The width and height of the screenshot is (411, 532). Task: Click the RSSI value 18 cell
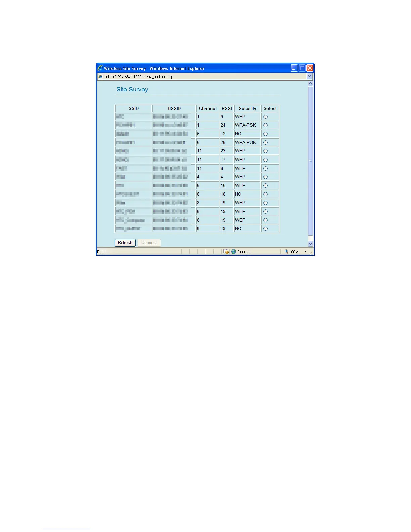tap(227, 194)
